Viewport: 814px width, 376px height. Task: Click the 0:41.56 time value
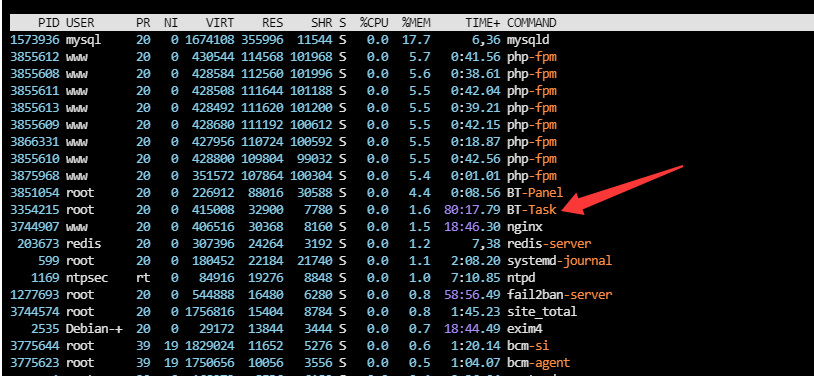point(477,57)
